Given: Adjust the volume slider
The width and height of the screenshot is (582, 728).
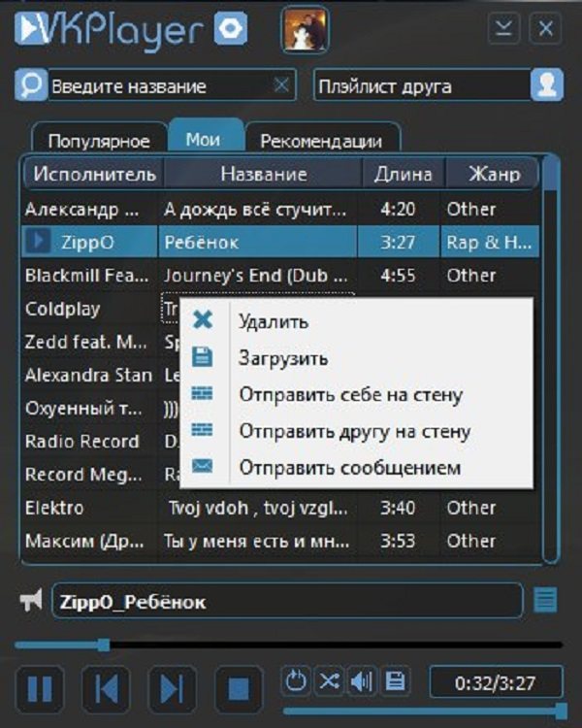Looking at the screenshot, I should tap(425, 711).
